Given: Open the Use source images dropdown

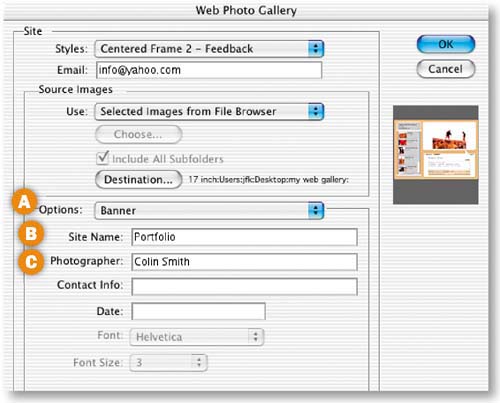Looking at the screenshot, I should click(209, 111).
